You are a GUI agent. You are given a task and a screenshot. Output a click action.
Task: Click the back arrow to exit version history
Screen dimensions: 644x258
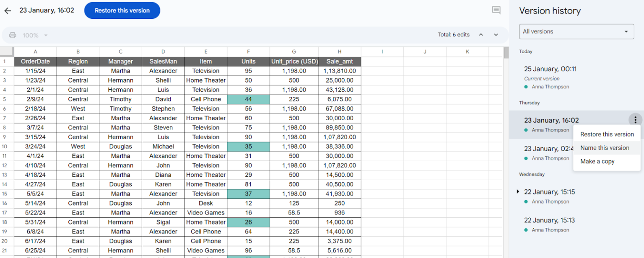(x=7, y=10)
